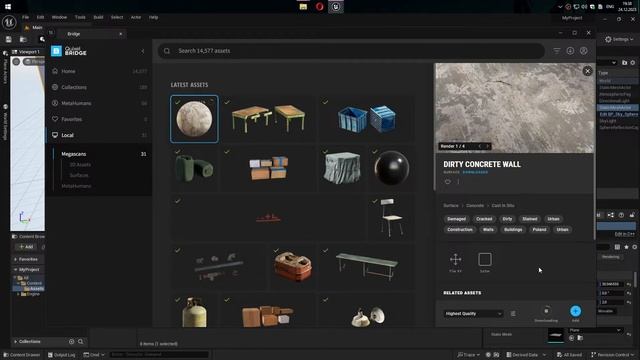Screen dimensions: 640x360
Task: Open the Tools menu
Action: tap(80, 17)
